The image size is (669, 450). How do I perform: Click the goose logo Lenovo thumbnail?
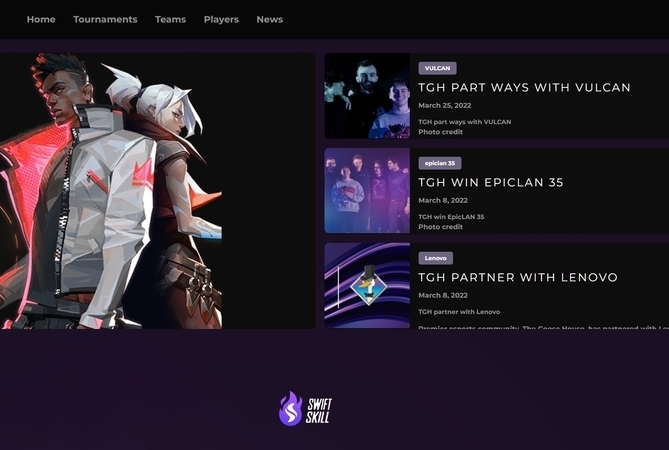(367, 285)
